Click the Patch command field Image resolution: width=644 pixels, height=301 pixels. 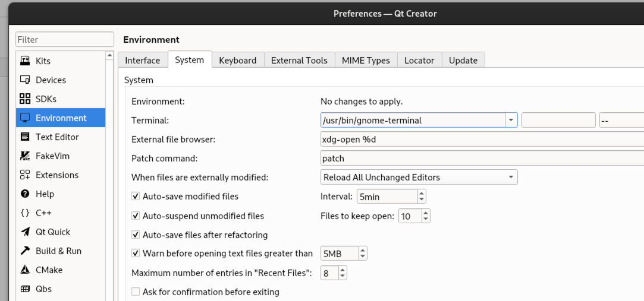(482, 159)
